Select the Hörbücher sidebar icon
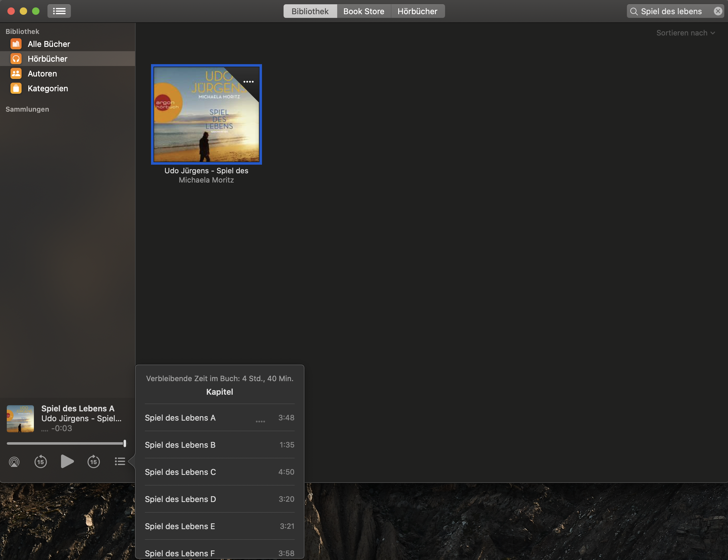 [x=16, y=59]
